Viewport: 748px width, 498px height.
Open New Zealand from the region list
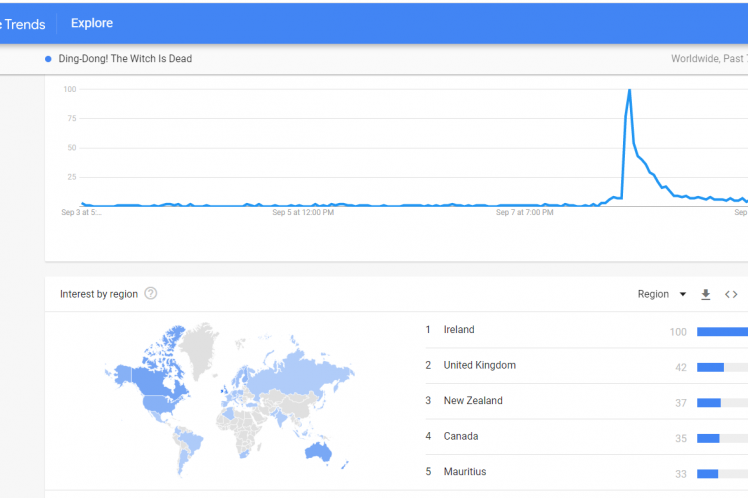coord(473,401)
